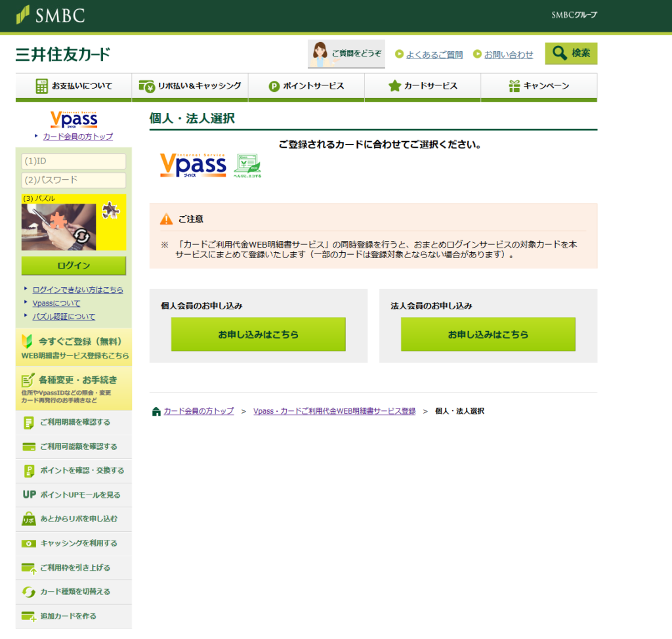
Task: Open the ポイントサービス navigation tab
Action: (306, 86)
